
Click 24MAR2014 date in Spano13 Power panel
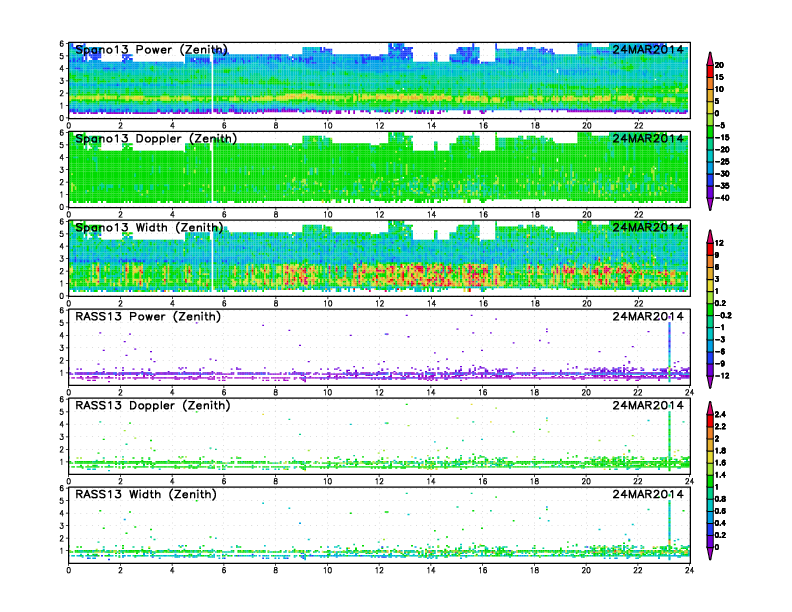pos(648,49)
